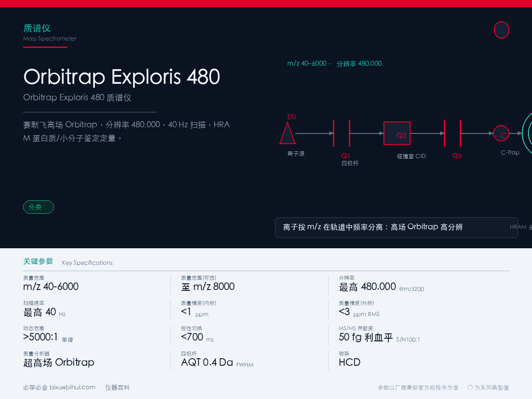Click the red circle at top right
This screenshot has width=532, height=399.
(501, 30)
